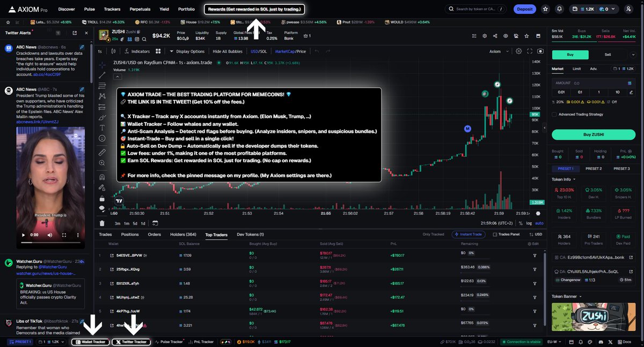
Task: Check the Advanced Trading Strategy checkbox
Action: (x=554, y=114)
